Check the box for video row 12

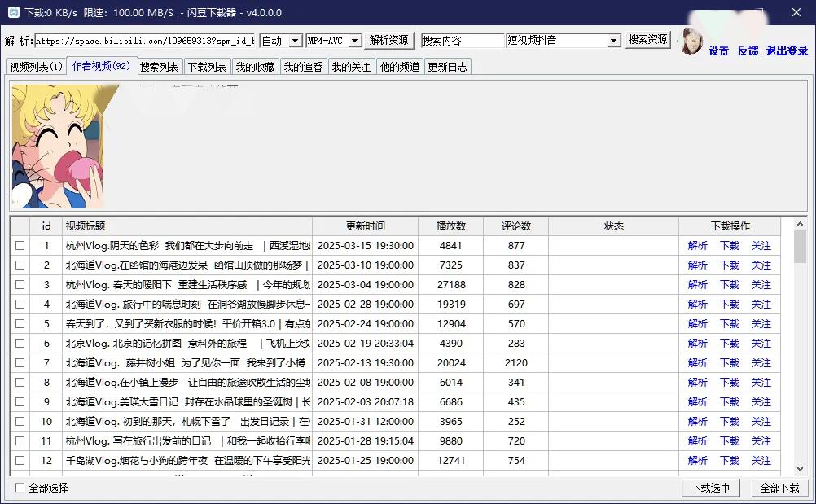point(20,460)
